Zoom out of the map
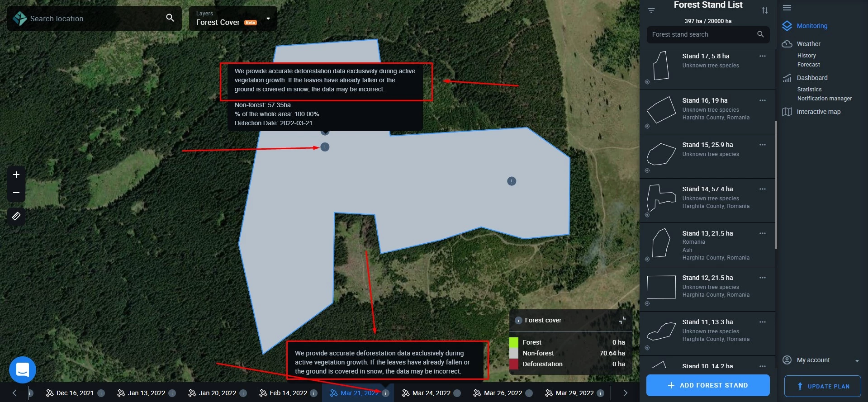Screen dimensions: 868x402 (x=16, y=193)
